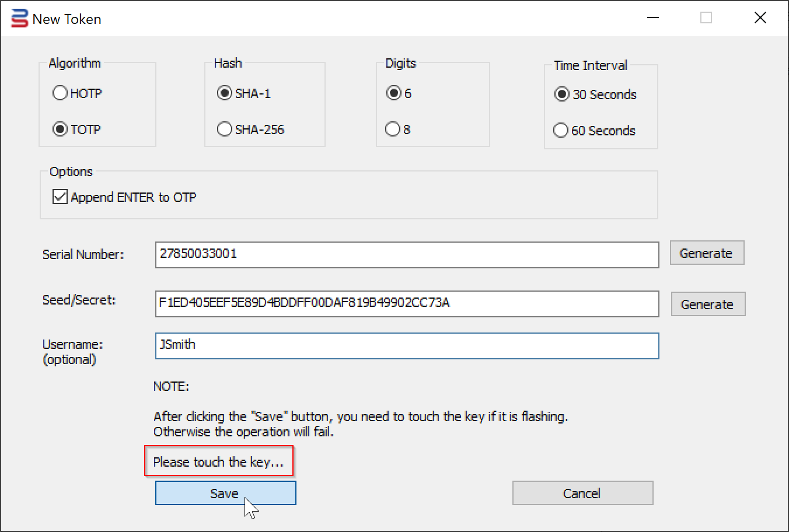
Task: Click the Serial Number input field
Action: [407, 255]
